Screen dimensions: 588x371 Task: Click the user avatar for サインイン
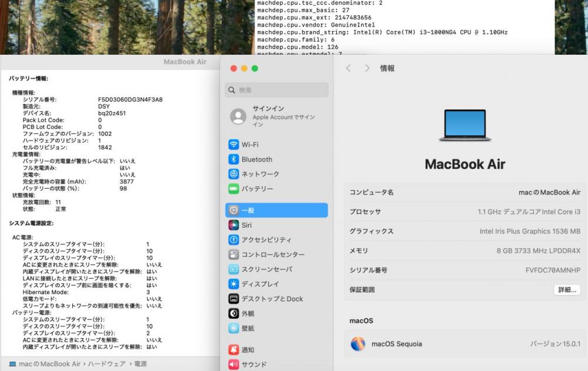point(238,116)
